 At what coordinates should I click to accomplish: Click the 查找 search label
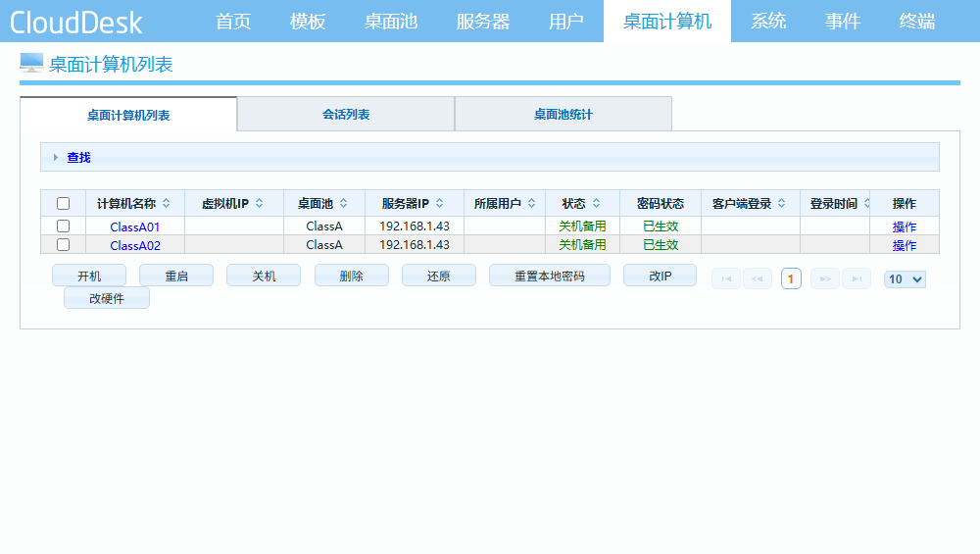click(78, 158)
